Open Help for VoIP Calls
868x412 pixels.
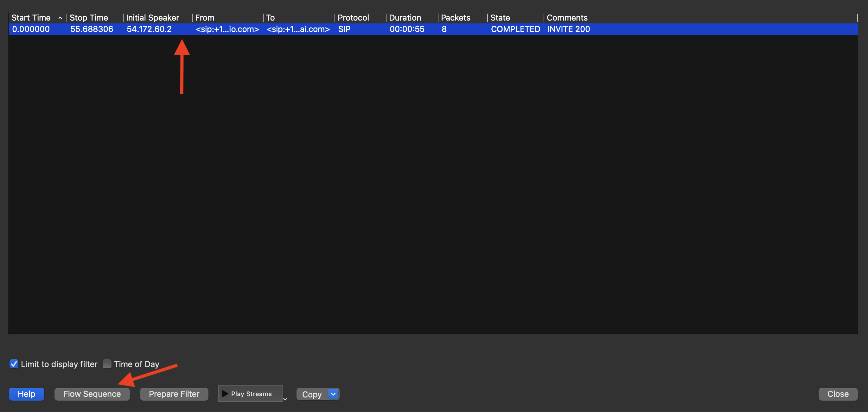click(x=26, y=393)
